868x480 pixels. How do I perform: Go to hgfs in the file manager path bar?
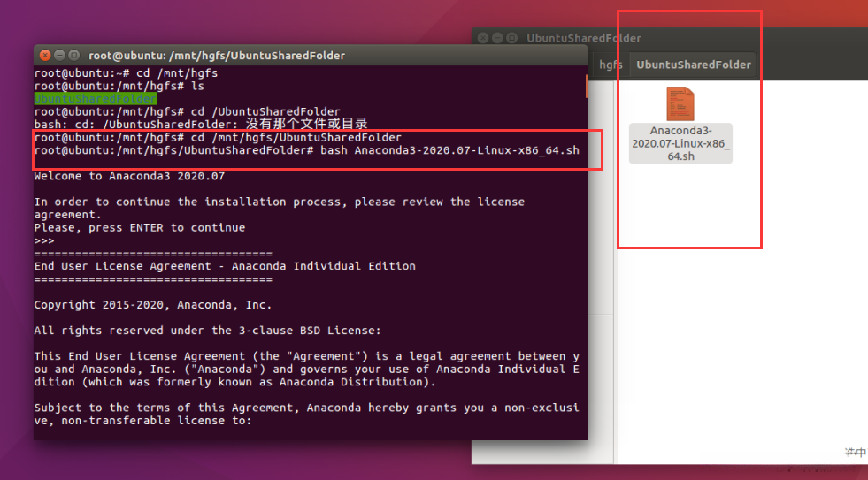pos(610,65)
